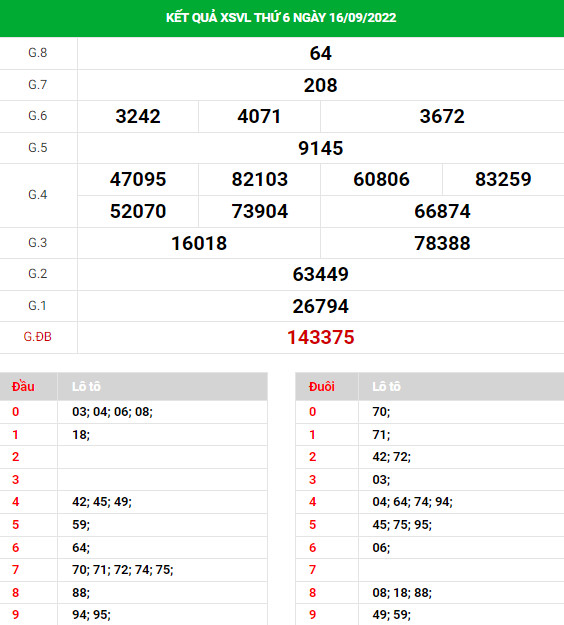564x625 pixels.
Task: Select the Đầu 0 row with 03; 04; 06; 08
Action: click(x=134, y=412)
